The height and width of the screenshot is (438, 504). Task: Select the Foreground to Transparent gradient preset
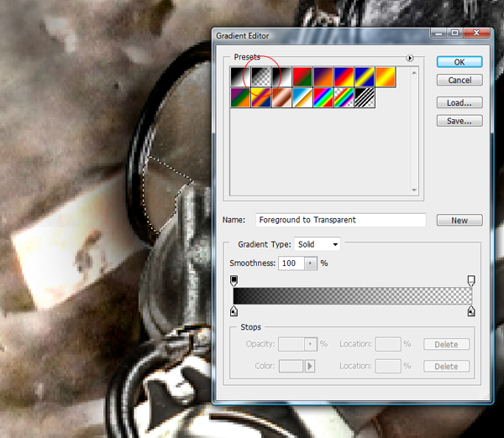(x=260, y=76)
